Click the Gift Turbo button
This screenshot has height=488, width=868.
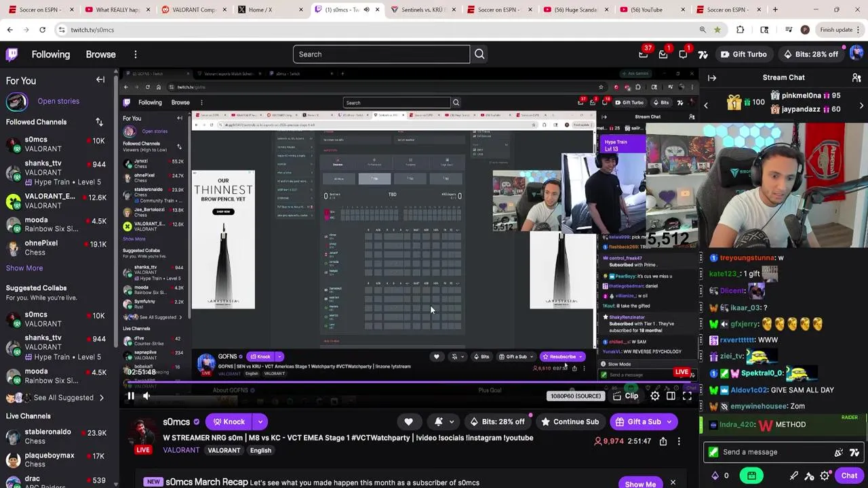(743, 54)
